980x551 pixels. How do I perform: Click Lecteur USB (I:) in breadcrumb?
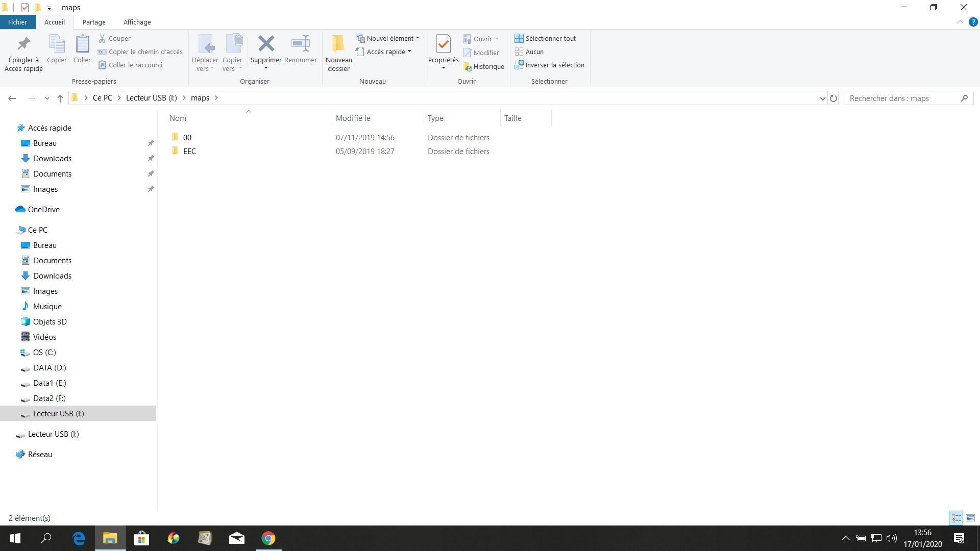coord(151,98)
